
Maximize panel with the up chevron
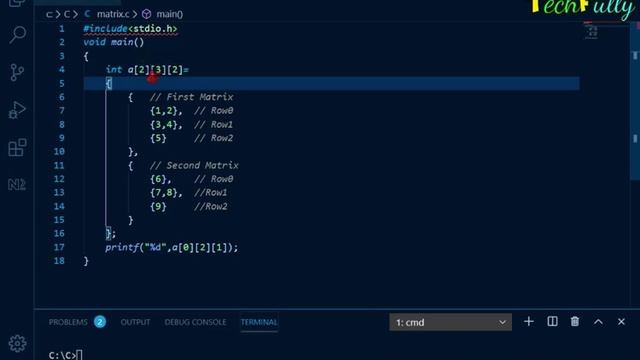pyautogui.click(x=598, y=322)
